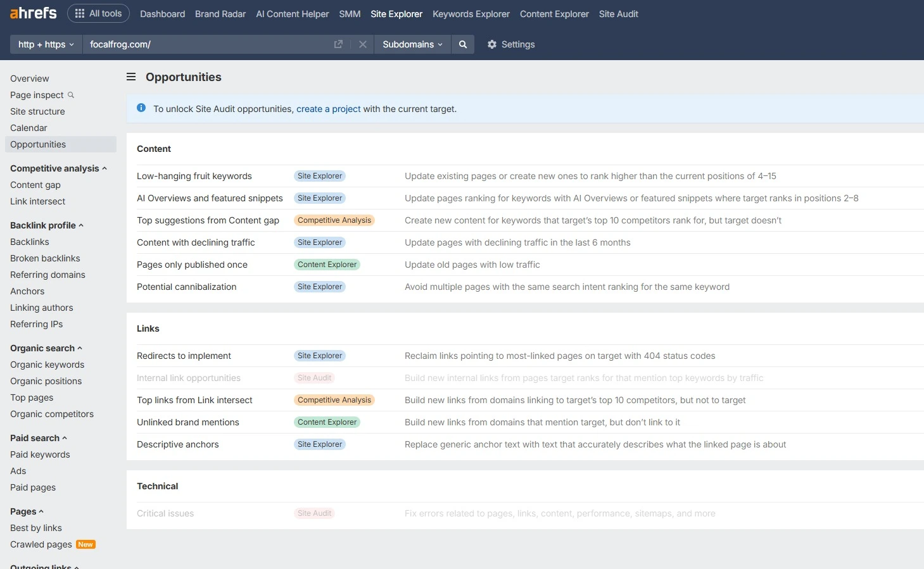Open Pages only published once
924x569 pixels.
pos(192,265)
